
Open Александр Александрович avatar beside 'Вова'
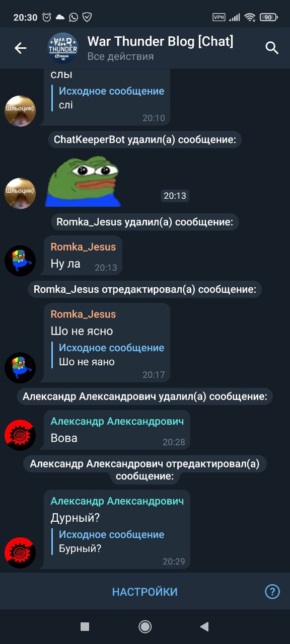coord(20,435)
